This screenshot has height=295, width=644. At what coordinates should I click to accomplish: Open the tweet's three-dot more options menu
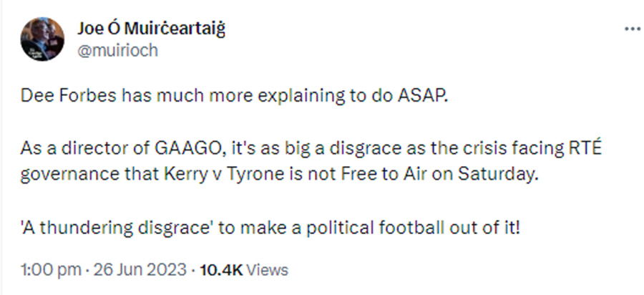click(633, 29)
